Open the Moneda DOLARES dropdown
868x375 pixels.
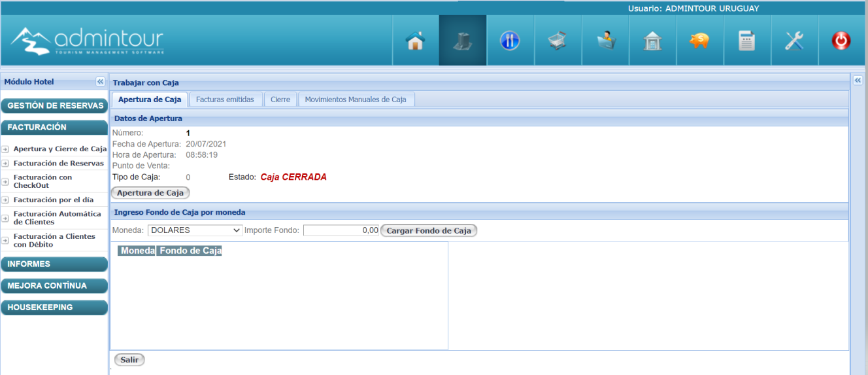click(x=195, y=230)
